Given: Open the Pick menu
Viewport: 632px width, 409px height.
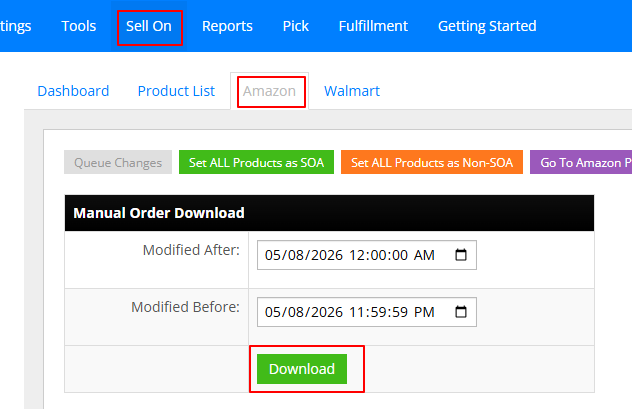Looking at the screenshot, I should (x=295, y=26).
